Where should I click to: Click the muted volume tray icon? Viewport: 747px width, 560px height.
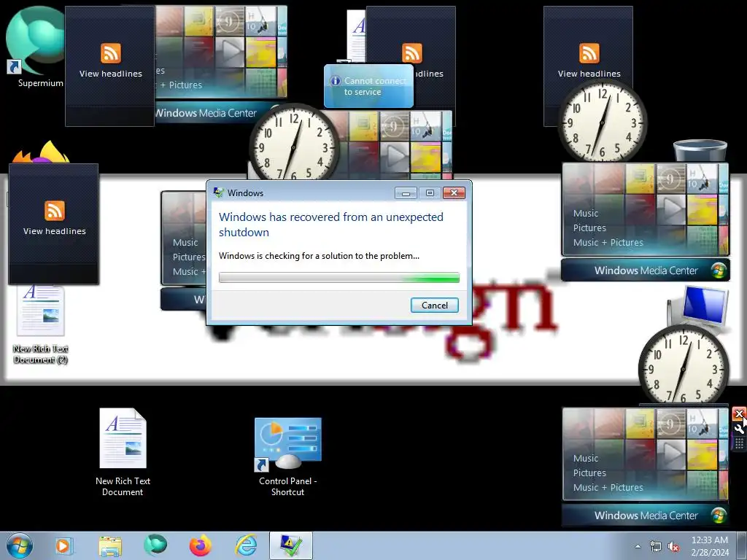tap(673, 546)
